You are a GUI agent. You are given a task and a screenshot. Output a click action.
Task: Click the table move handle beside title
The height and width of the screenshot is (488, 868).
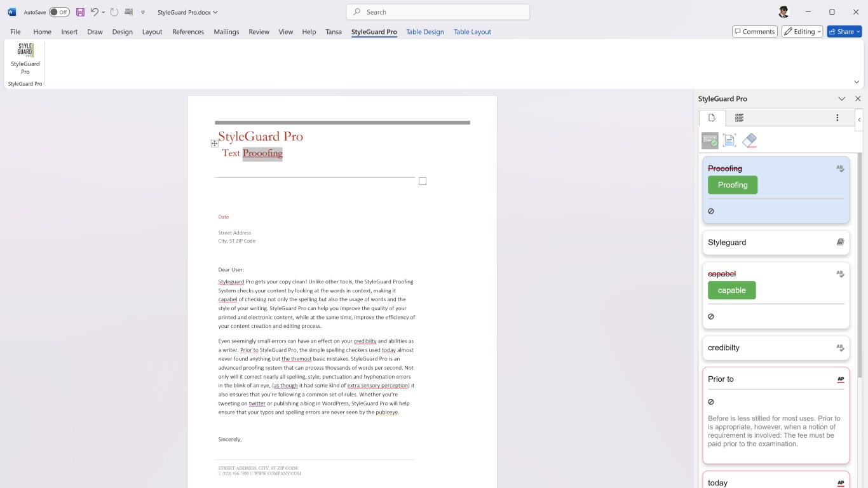(215, 144)
